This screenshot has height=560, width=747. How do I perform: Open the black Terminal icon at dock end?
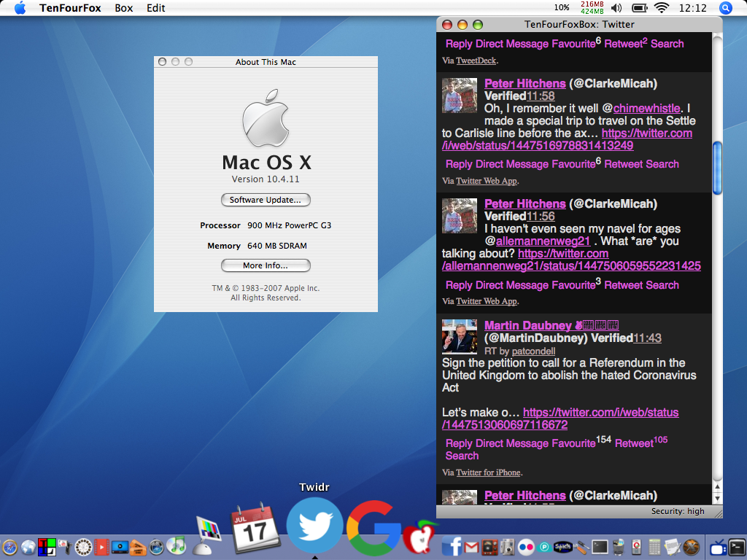tap(737, 547)
